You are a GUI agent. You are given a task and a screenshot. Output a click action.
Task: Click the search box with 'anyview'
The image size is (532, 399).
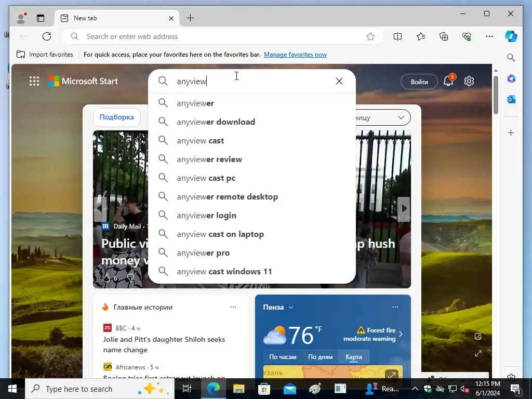click(251, 81)
